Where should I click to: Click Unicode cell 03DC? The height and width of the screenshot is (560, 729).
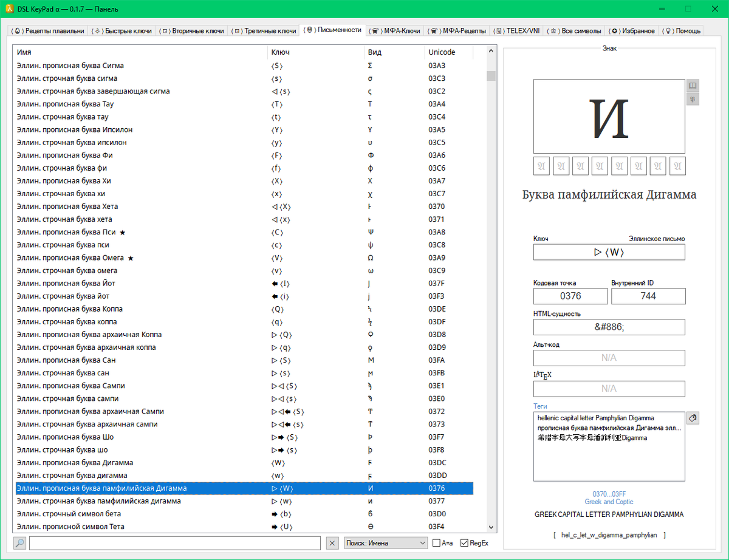(437, 462)
